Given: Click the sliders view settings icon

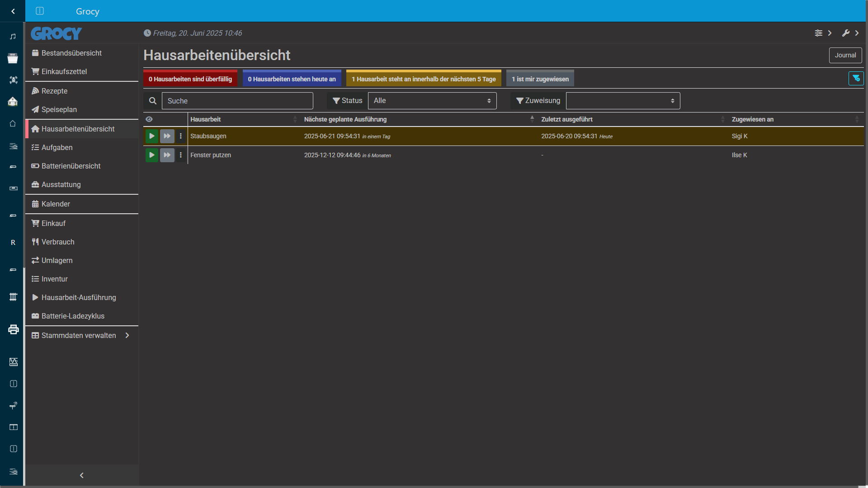Looking at the screenshot, I should coord(819,33).
